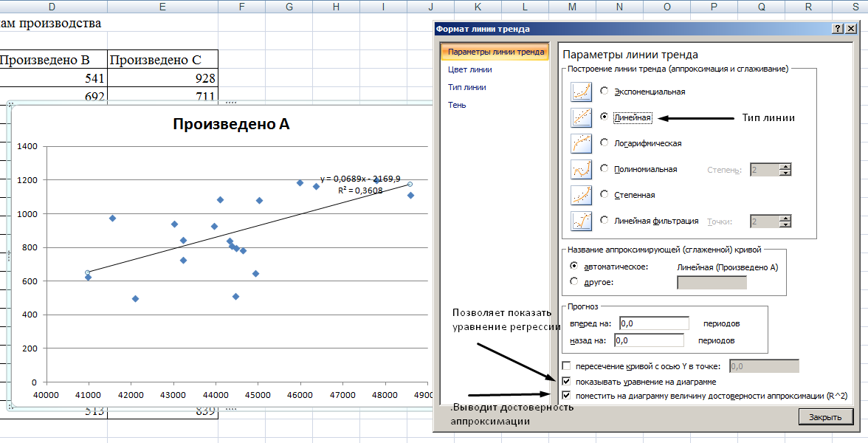Click the другое custom name field
The width and height of the screenshot is (868, 443).
[x=712, y=282]
